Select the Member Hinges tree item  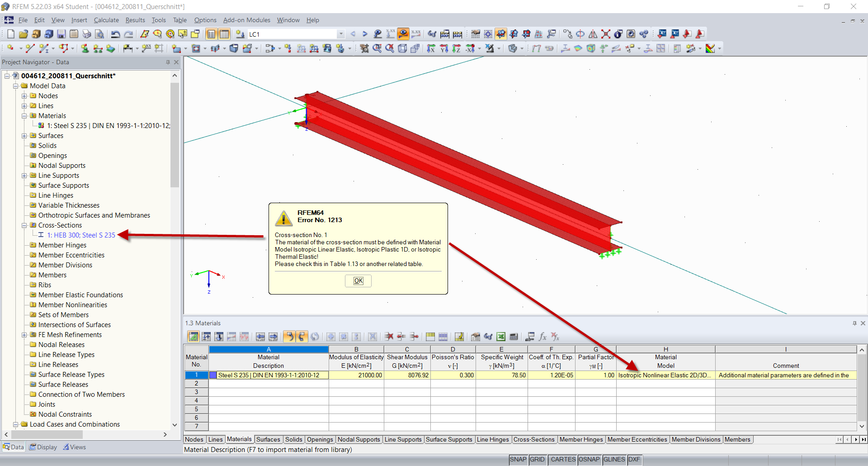pyautogui.click(x=62, y=245)
